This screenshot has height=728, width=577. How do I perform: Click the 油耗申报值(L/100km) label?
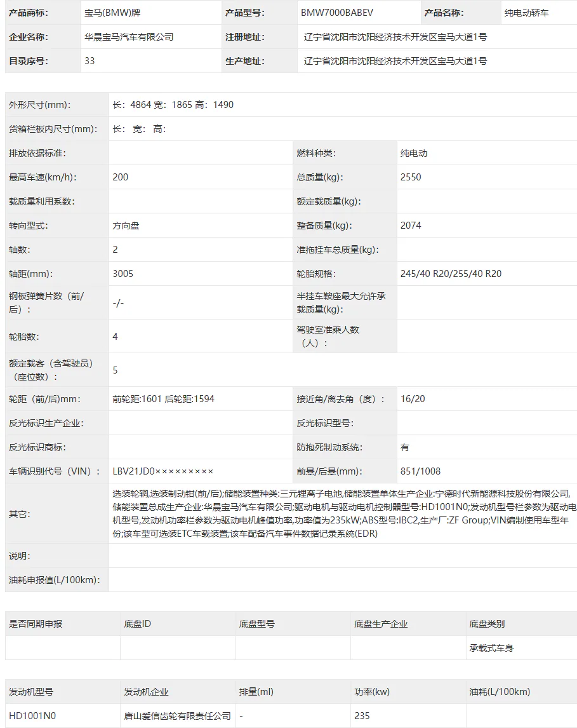coord(54,580)
